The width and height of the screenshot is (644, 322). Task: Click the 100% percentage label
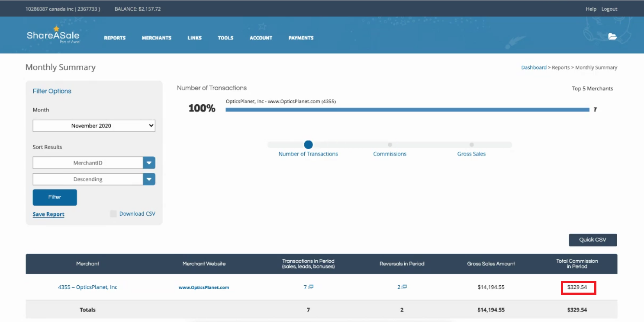click(x=202, y=108)
